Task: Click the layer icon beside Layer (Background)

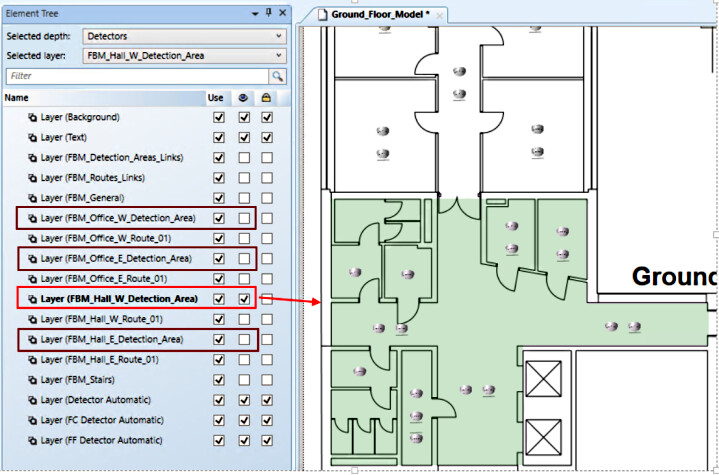Action: pos(32,118)
